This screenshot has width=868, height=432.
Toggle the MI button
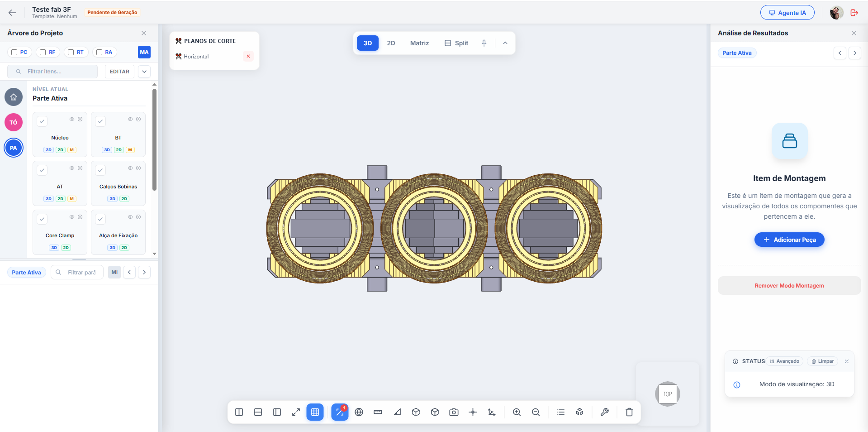tap(114, 273)
